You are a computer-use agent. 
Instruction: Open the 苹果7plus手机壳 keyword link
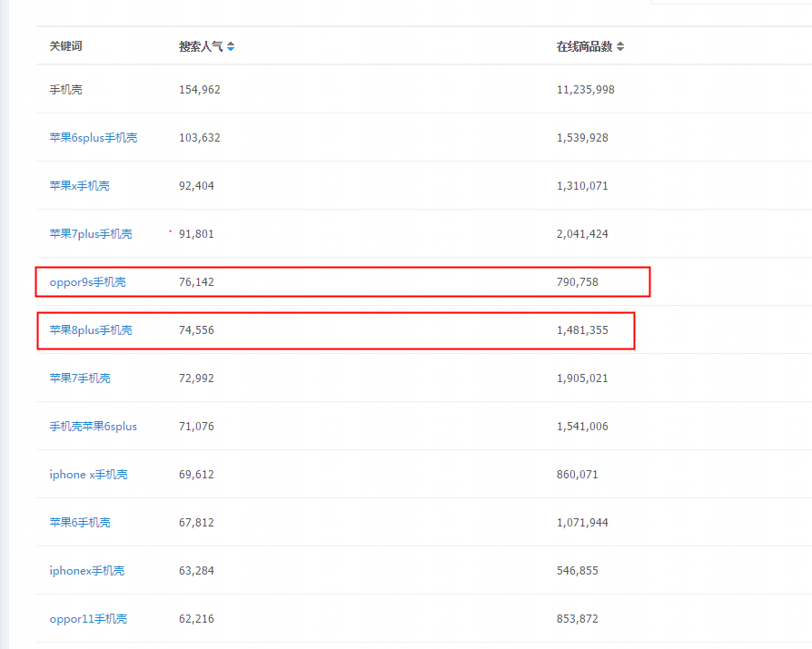[x=91, y=234]
